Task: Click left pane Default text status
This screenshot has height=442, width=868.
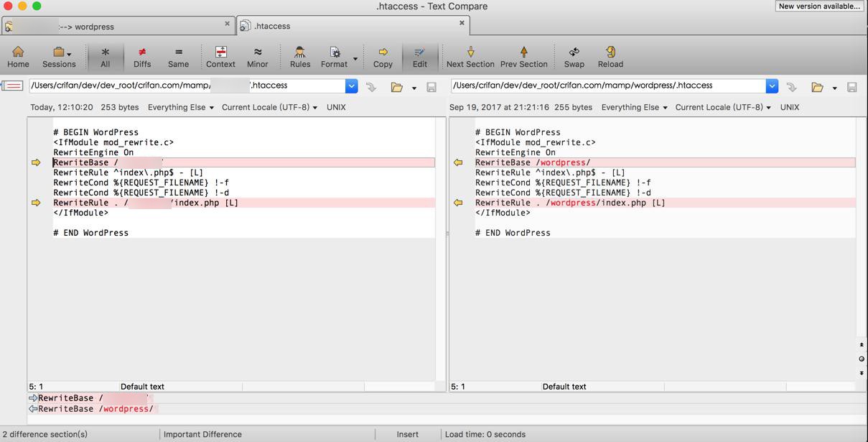Action: coord(142,387)
